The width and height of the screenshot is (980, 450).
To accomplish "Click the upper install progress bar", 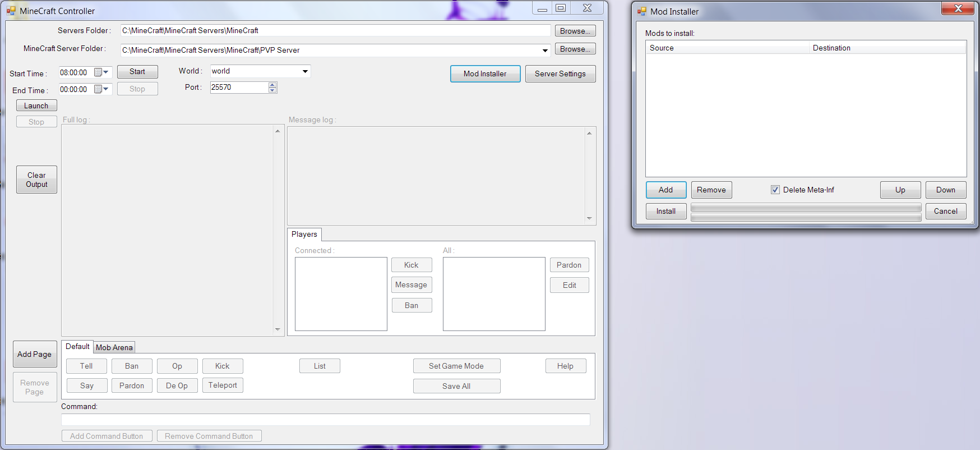I will (806, 208).
